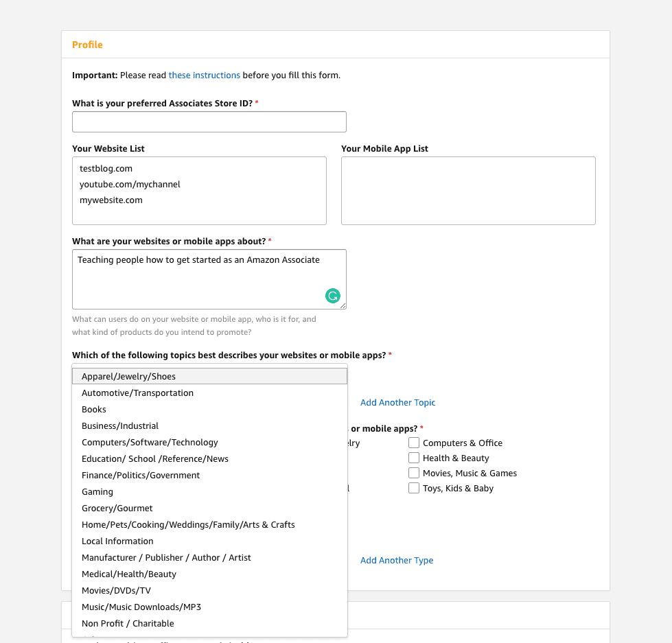Viewport: 672px width, 643px height.
Task: Check the Computers & Office checkbox
Action: tap(414, 443)
